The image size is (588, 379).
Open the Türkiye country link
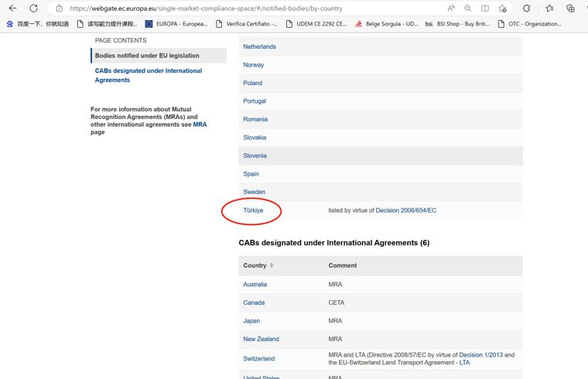pyautogui.click(x=253, y=210)
